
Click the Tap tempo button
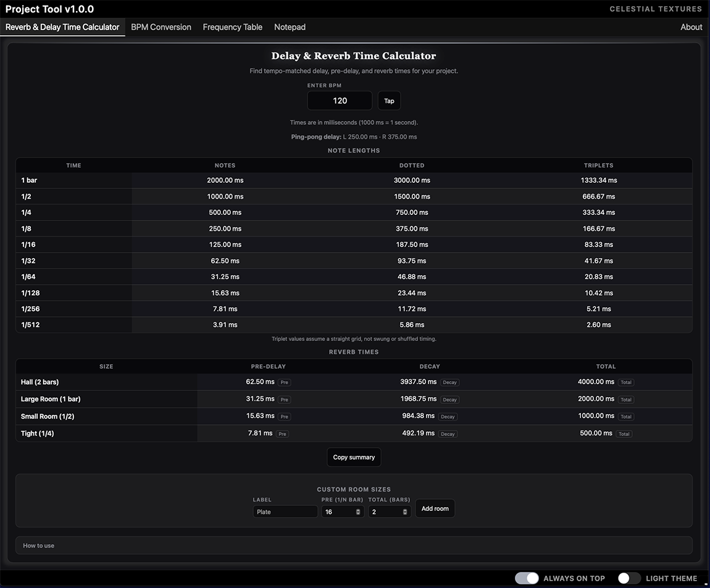point(389,101)
